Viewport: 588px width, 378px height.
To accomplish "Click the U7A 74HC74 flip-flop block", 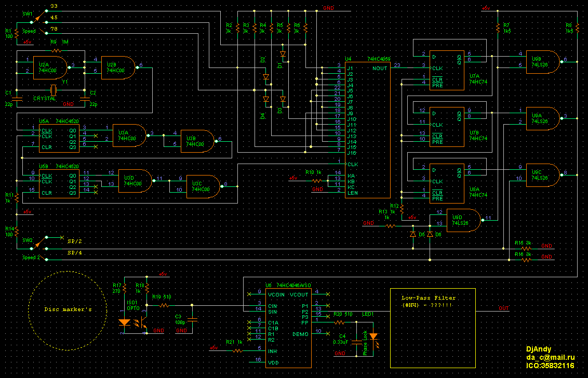I will click(447, 70).
